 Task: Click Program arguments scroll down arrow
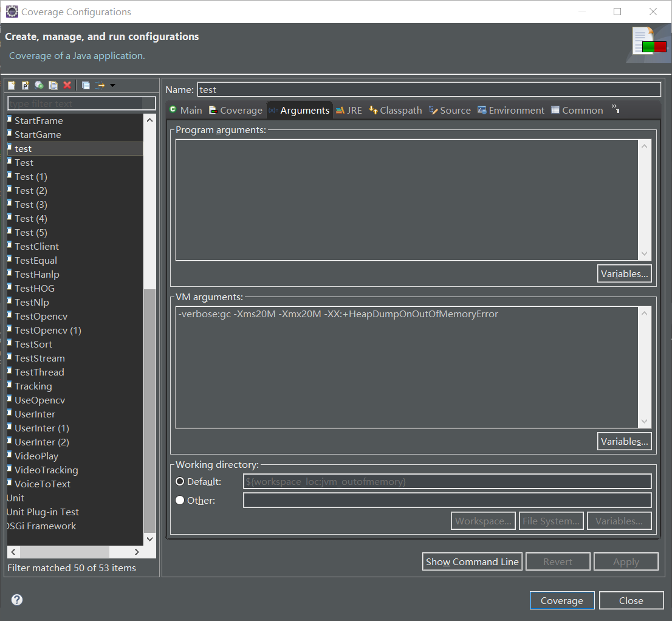[644, 254]
